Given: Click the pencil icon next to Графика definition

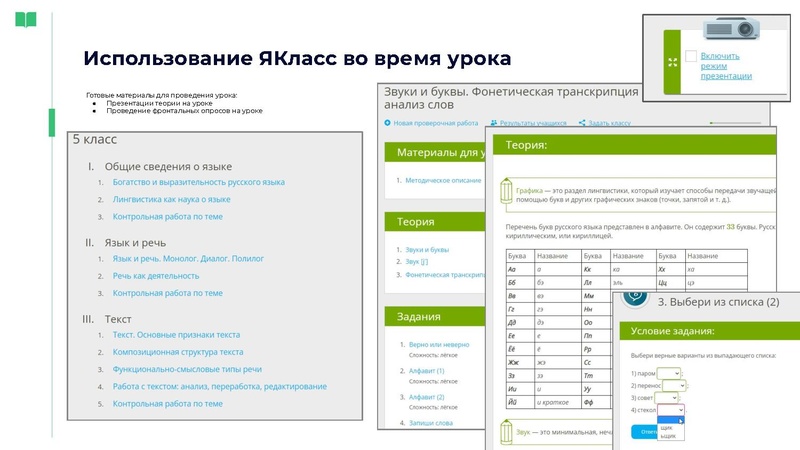Looking at the screenshot, I should 506,191.
